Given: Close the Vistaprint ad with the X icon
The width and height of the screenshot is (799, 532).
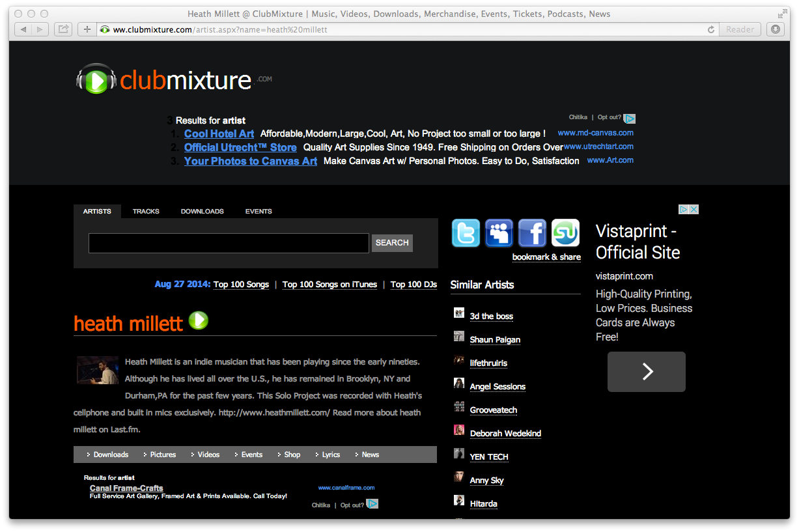Looking at the screenshot, I should [x=694, y=210].
